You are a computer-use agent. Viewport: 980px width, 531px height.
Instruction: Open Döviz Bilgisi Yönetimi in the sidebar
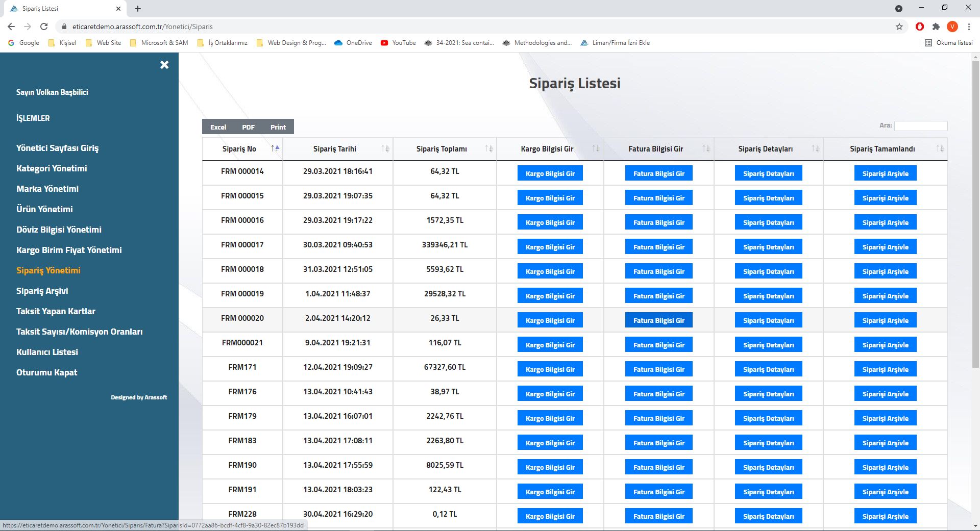pyautogui.click(x=59, y=230)
